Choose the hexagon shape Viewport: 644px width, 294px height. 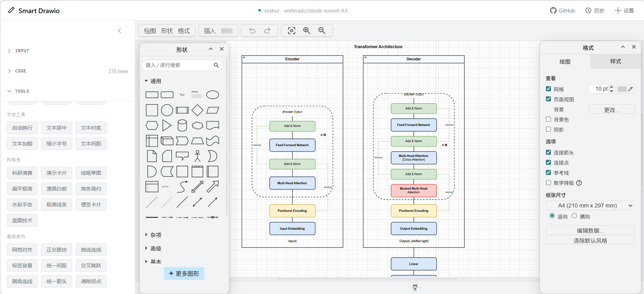coord(152,126)
